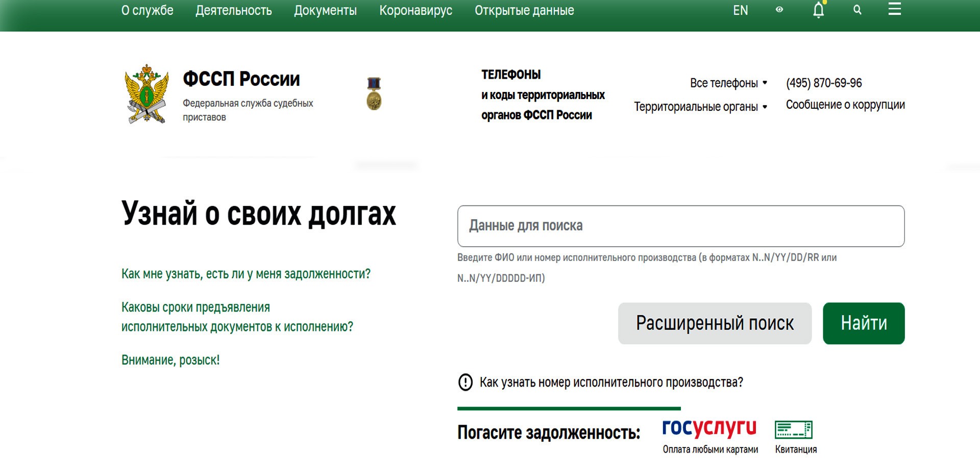Click the FSSP coat of arms logo
Viewport: 980px width, 473px height.
(x=146, y=94)
